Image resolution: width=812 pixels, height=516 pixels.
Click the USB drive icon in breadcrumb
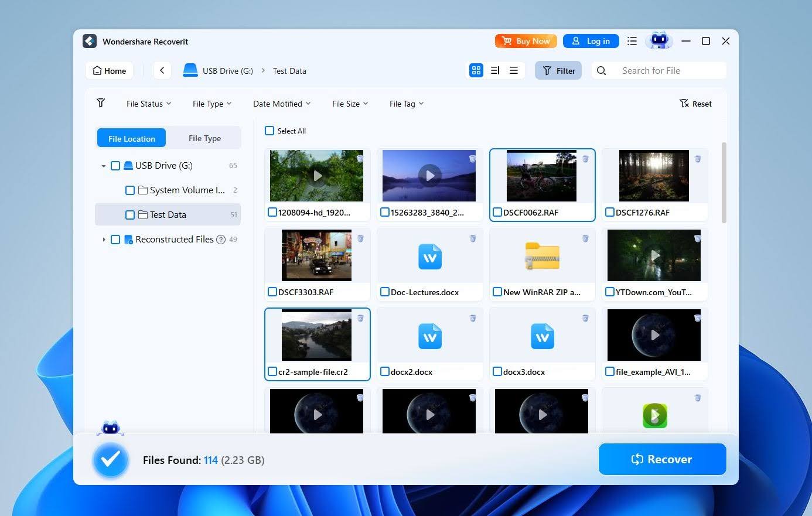tap(190, 70)
